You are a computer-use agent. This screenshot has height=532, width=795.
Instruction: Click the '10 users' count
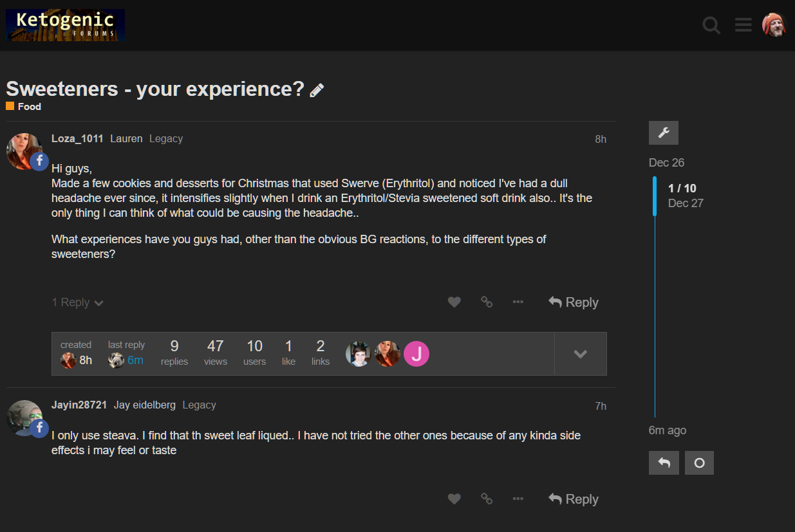click(255, 353)
